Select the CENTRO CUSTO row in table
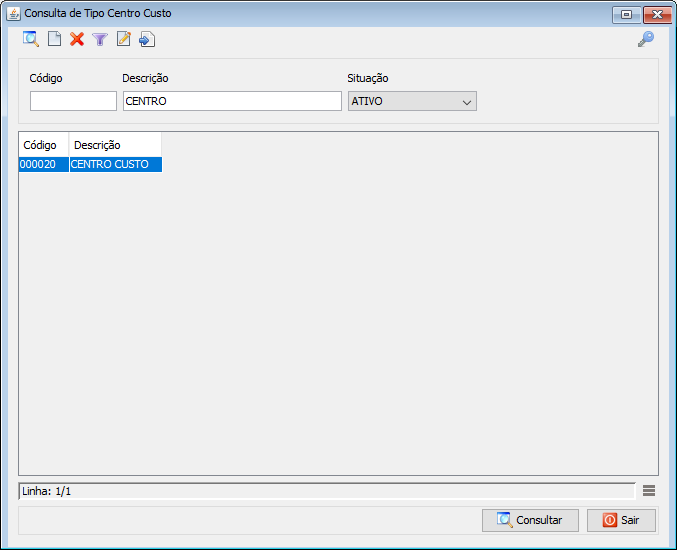 point(114,164)
